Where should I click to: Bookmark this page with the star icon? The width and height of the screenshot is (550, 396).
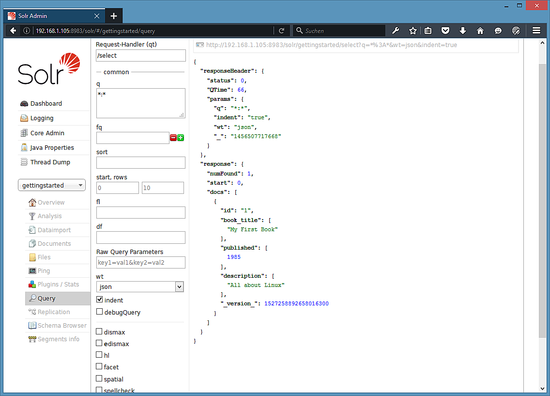(413, 31)
